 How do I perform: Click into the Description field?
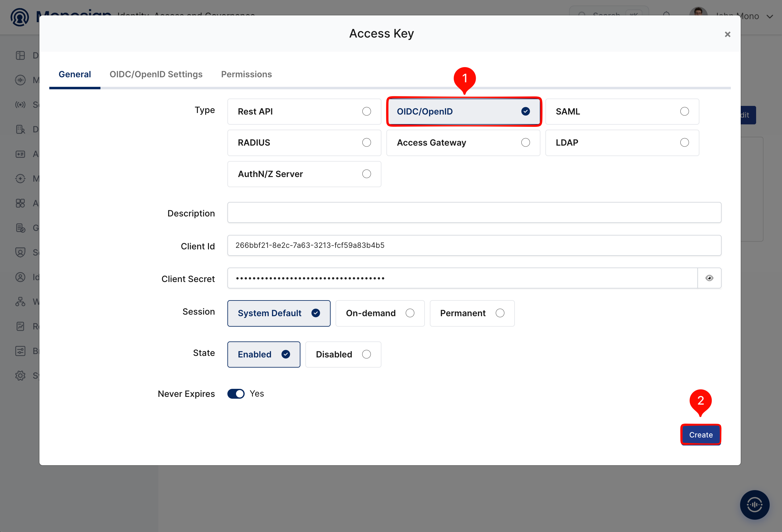(474, 212)
